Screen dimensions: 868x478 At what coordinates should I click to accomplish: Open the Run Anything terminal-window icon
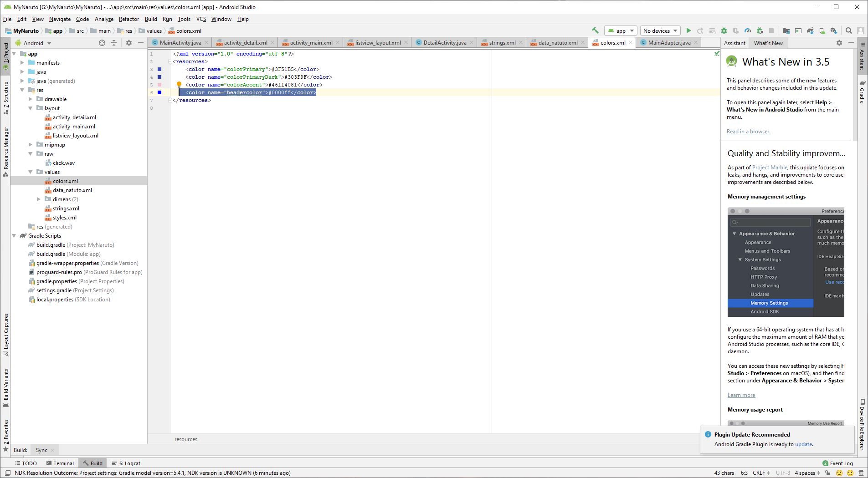[x=798, y=31]
